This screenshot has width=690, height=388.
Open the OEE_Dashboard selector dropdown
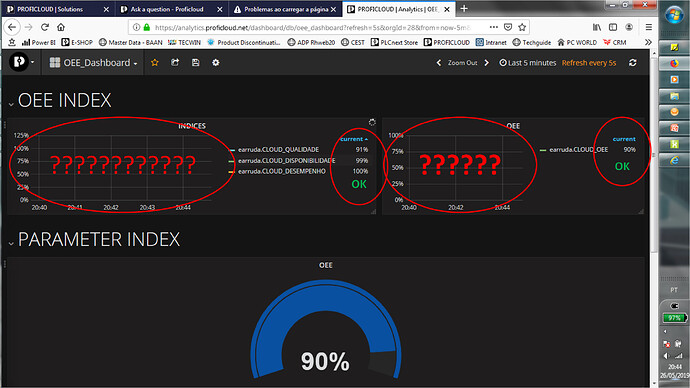(93, 63)
